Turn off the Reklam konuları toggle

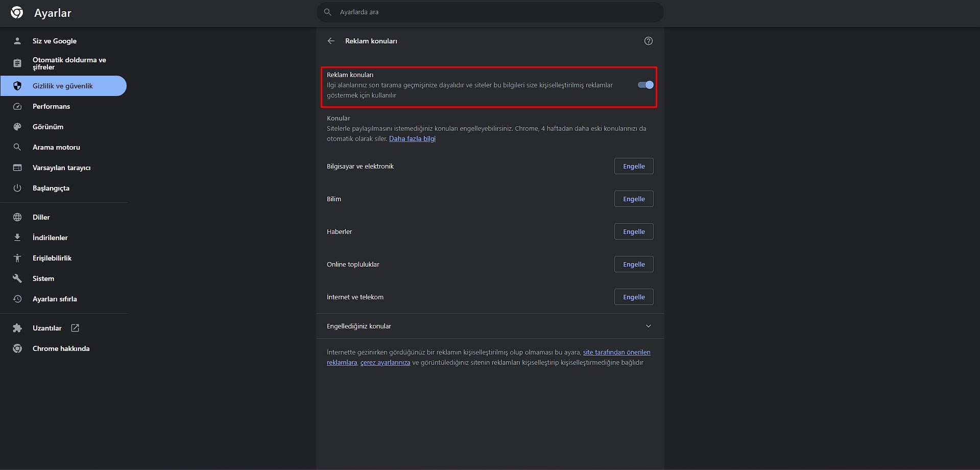646,85
